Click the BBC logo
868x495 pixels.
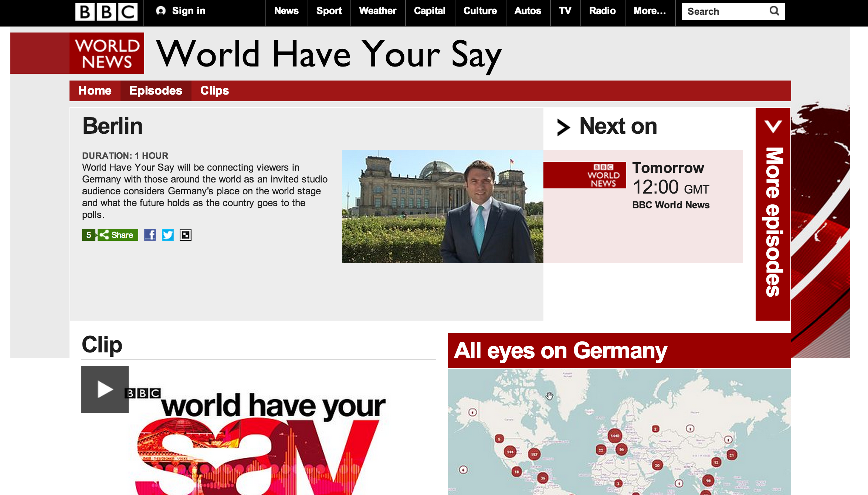106,11
